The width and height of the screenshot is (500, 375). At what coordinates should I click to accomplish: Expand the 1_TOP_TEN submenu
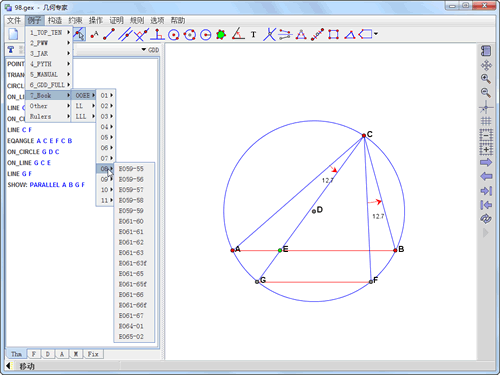tap(49, 32)
